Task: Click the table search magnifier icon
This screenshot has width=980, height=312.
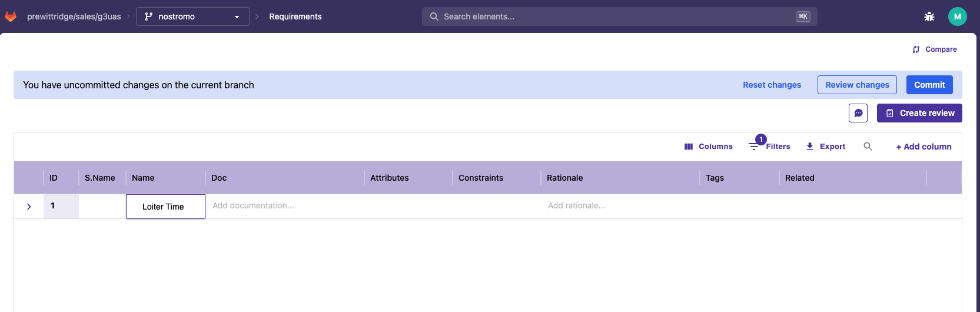Action: pyautogui.click(x=868, y=147)
